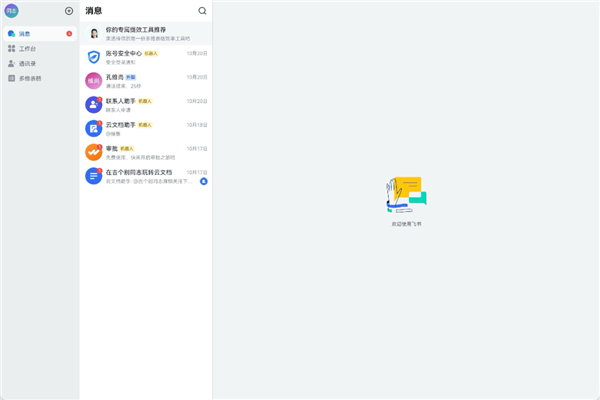
Task: Open the 你的专属提效工具推荐 conversation title
Action: pos(136,29)
